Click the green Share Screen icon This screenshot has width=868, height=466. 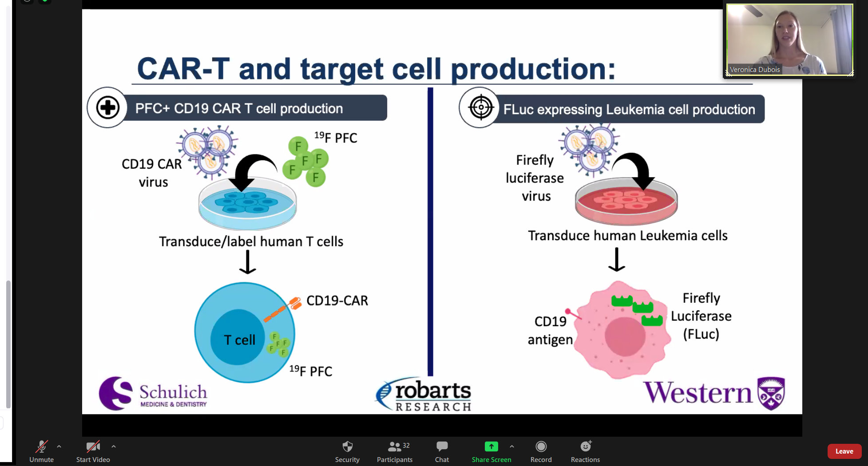(x=491, y=446)
